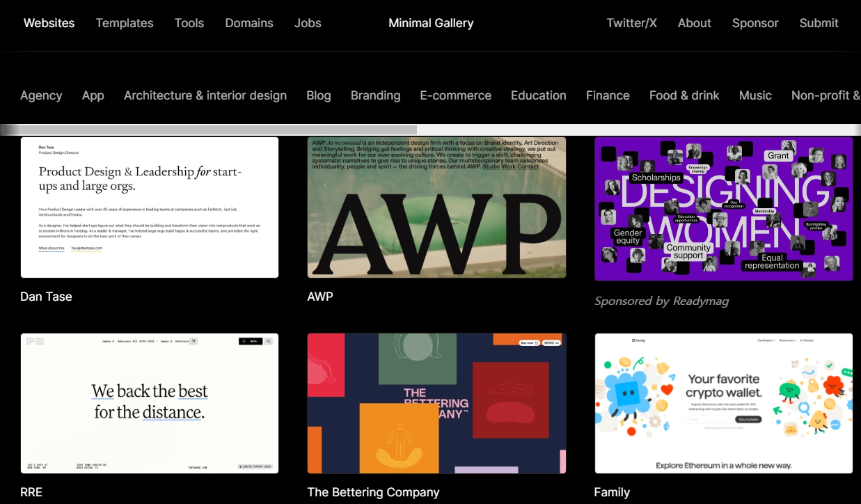Image resolution: width=861 pixels, height=504 pixels.
Task: Filter by Agency category
Action: click(41, 95)
